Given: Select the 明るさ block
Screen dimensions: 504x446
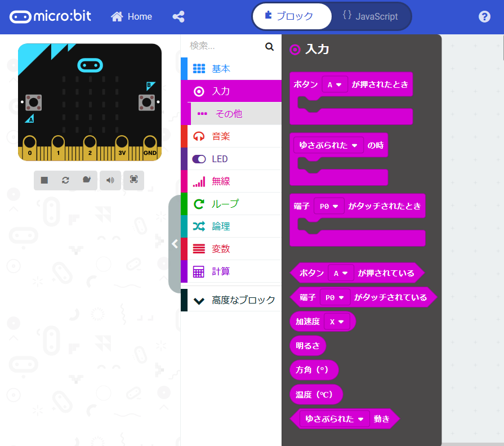Looking at the screenshot, I should tap(307, 346).
